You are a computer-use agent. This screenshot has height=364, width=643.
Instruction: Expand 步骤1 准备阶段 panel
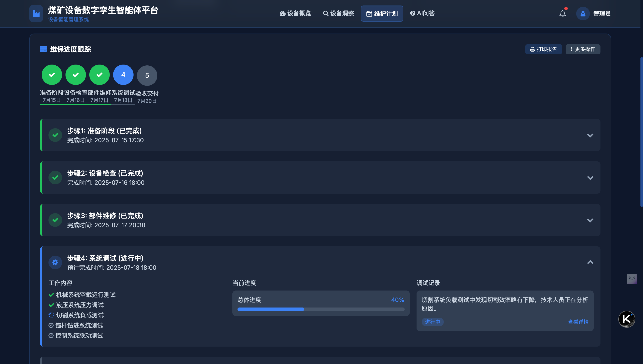(x=590, y=135)
